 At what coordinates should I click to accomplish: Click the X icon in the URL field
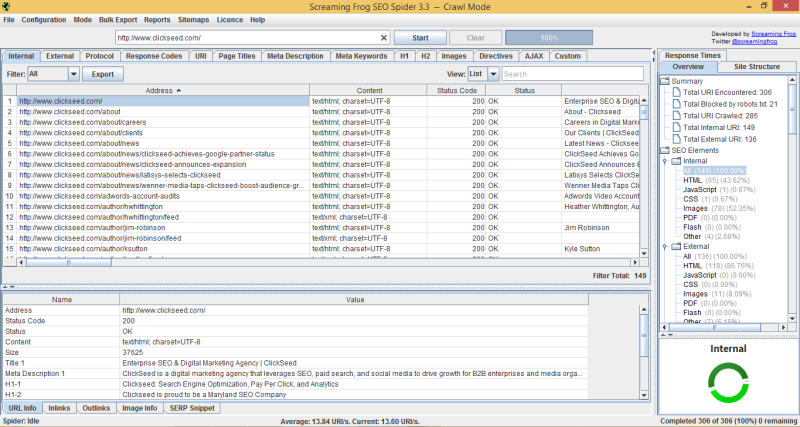381,37
